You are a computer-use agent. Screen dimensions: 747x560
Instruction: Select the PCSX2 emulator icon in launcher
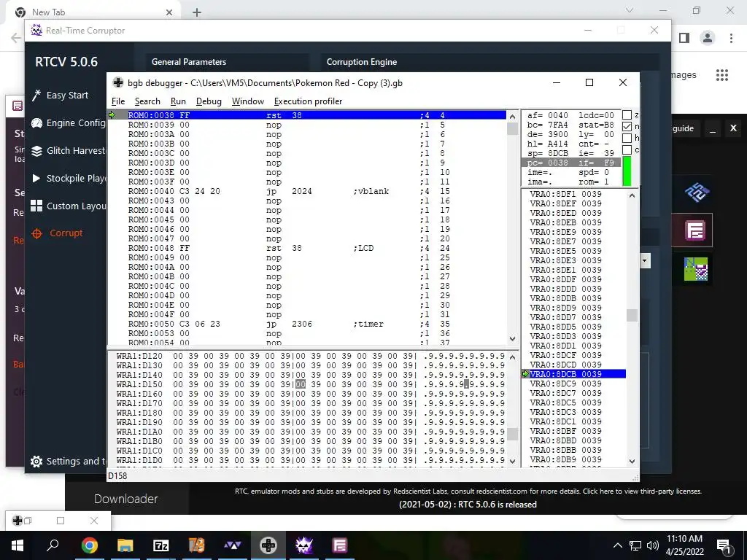pos(697,192)
